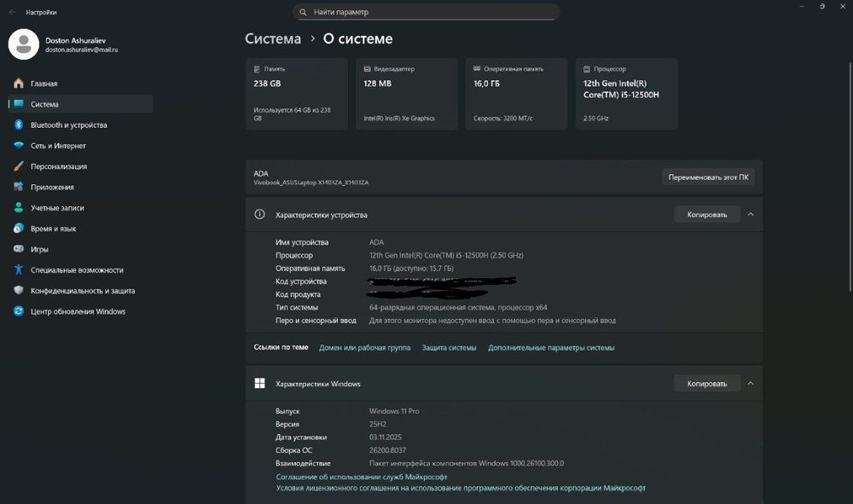Go to Персонализация settings

(80, 165)
